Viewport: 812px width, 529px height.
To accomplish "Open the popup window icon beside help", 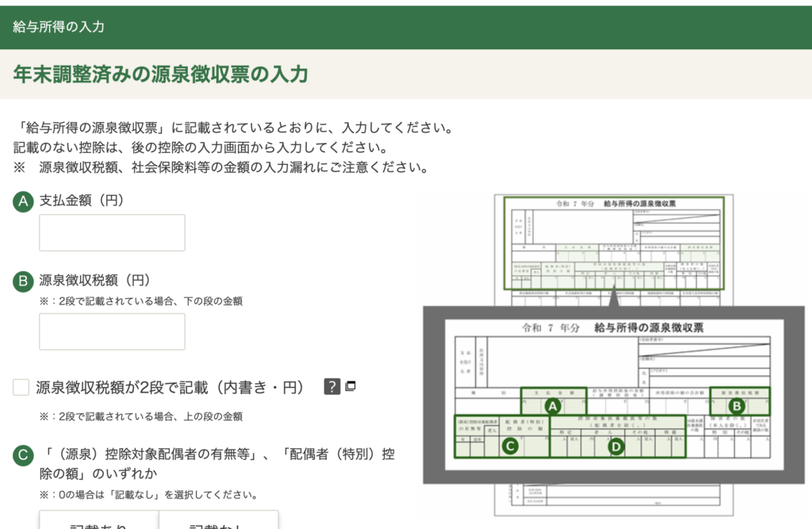I will coord(350,386).
